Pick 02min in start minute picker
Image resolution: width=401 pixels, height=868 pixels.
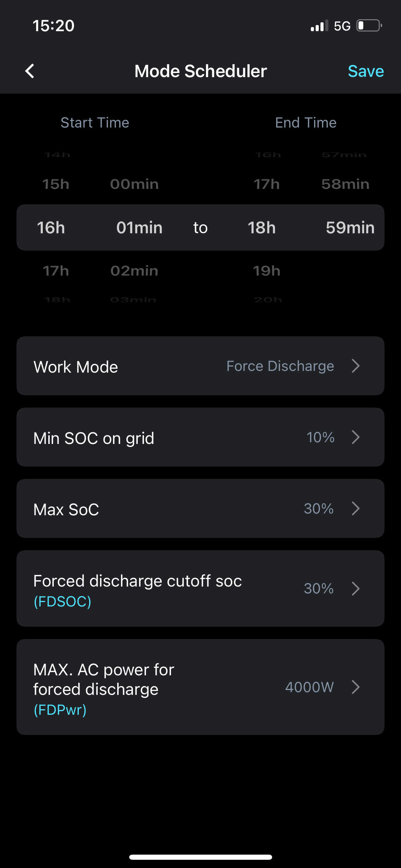pyautogui.click(x=134, y=271)
